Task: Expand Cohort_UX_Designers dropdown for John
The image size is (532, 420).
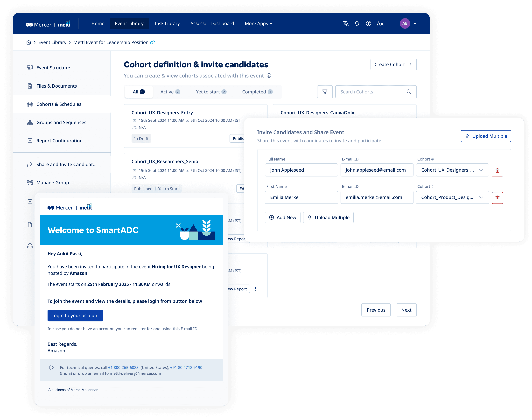Action: pos(481,170)
